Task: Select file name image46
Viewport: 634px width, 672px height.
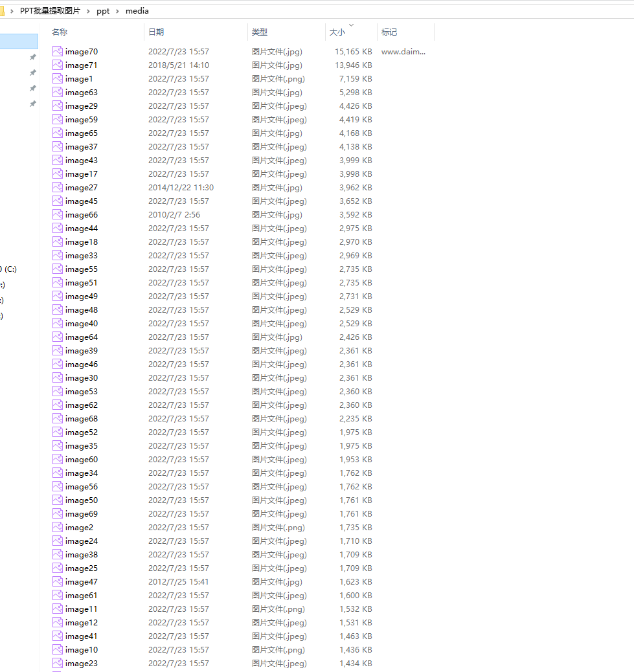Action: (x=82, y=364)
